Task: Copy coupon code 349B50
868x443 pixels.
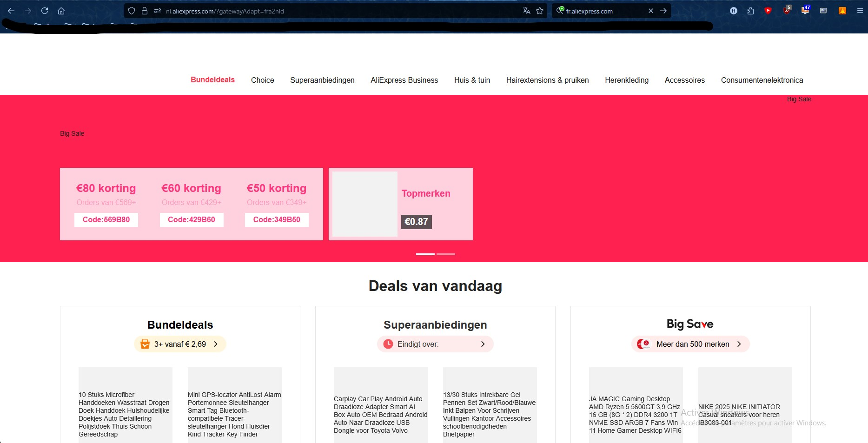Action: [x=277, y=220]
